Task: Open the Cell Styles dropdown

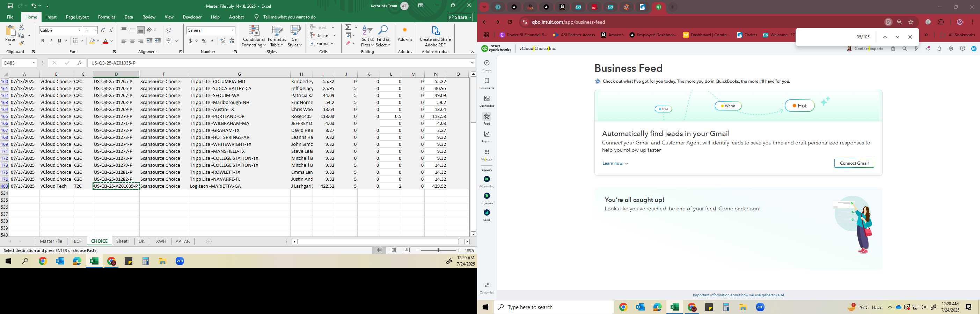Action: 295,37
